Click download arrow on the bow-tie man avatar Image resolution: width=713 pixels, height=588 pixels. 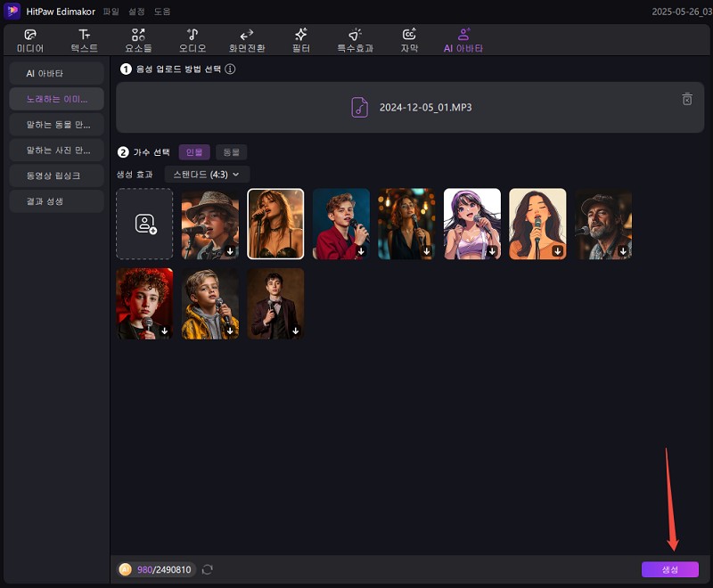pyautogui.click(x=296, y=331)
